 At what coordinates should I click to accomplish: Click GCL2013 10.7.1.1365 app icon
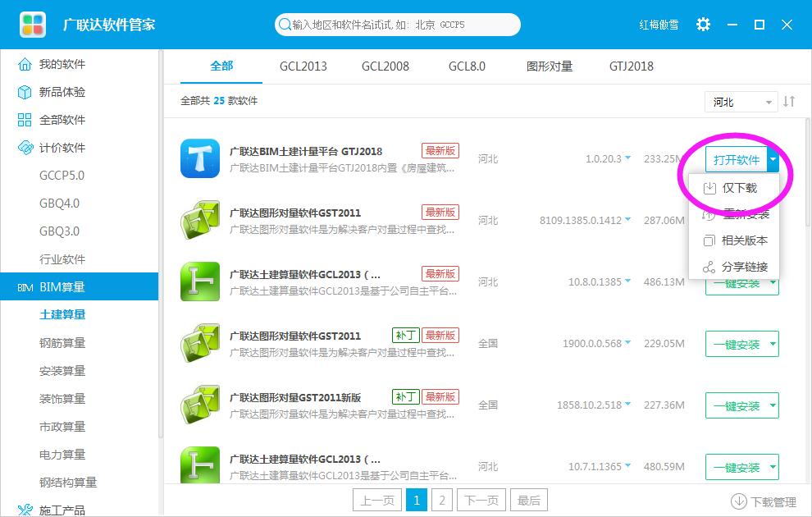point(200,465)
